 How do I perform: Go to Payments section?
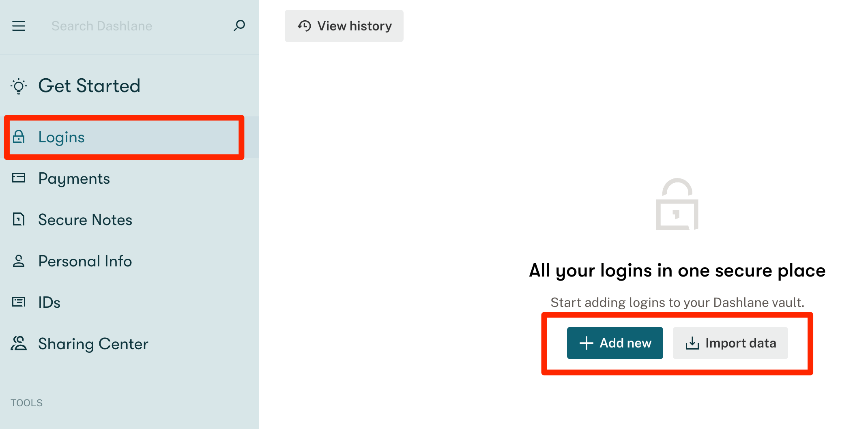tap(129, 178)
